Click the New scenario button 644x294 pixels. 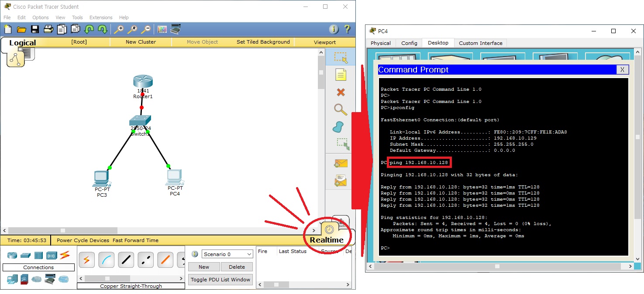coord(204,267)
